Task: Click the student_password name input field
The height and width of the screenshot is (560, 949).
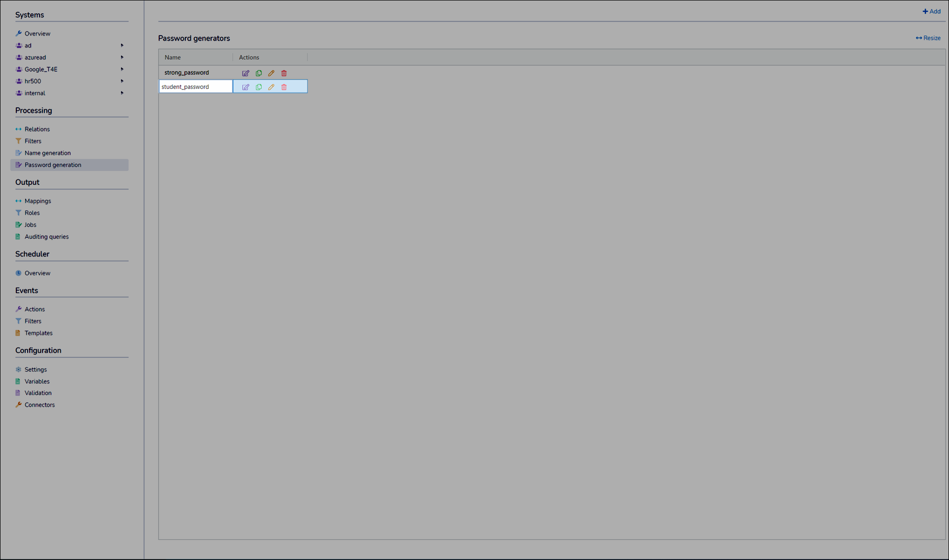Action: pyautogui.click(x=196, y=87)
